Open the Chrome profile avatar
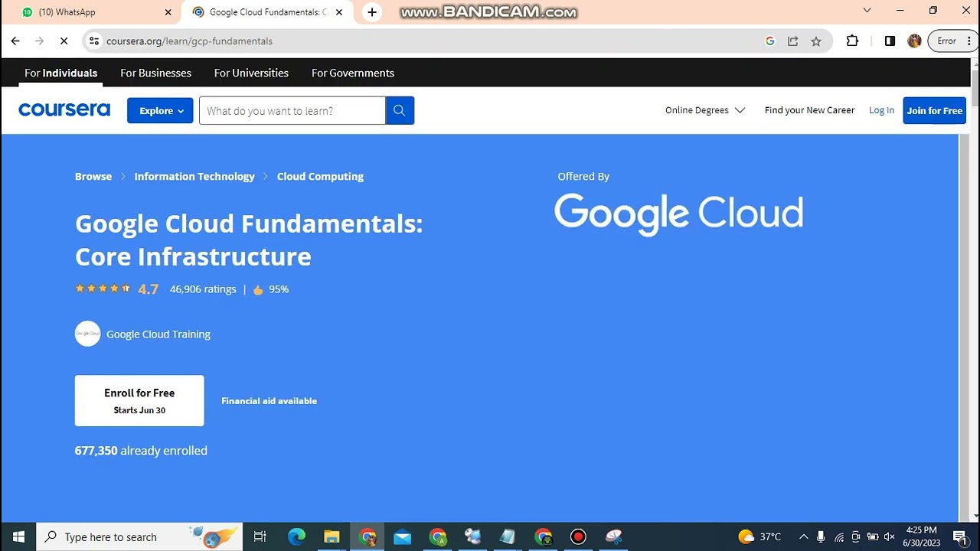980x551 pixels. [914, 41]
